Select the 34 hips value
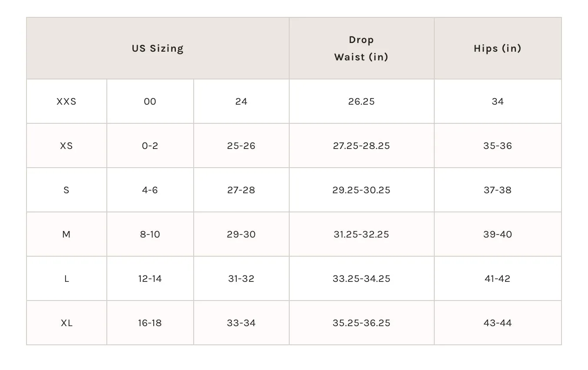 coord(498,102)
